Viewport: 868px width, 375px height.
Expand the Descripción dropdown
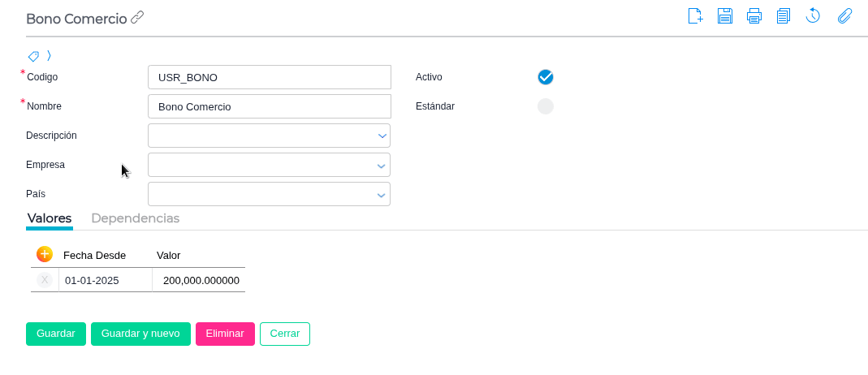click(382, 136)
